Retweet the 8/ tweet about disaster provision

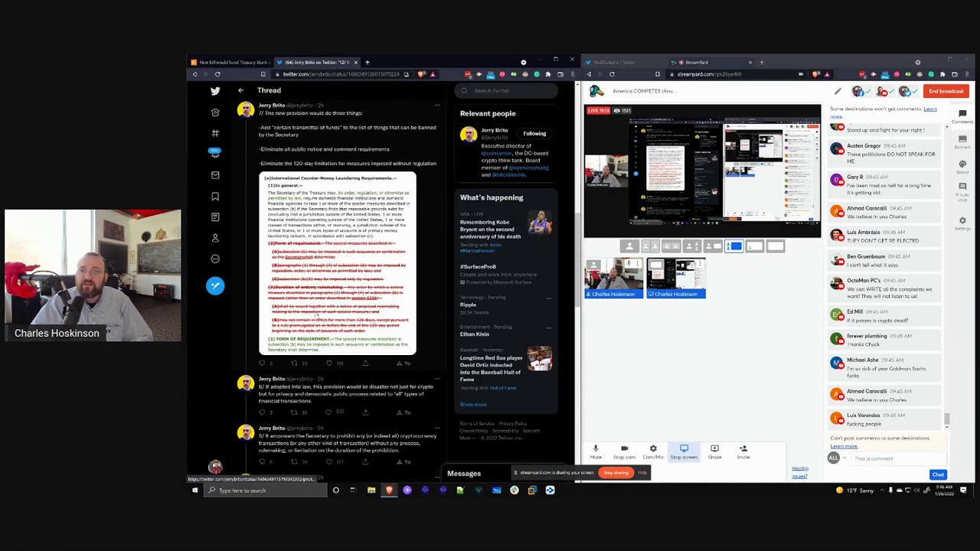(x=293, y=412)
